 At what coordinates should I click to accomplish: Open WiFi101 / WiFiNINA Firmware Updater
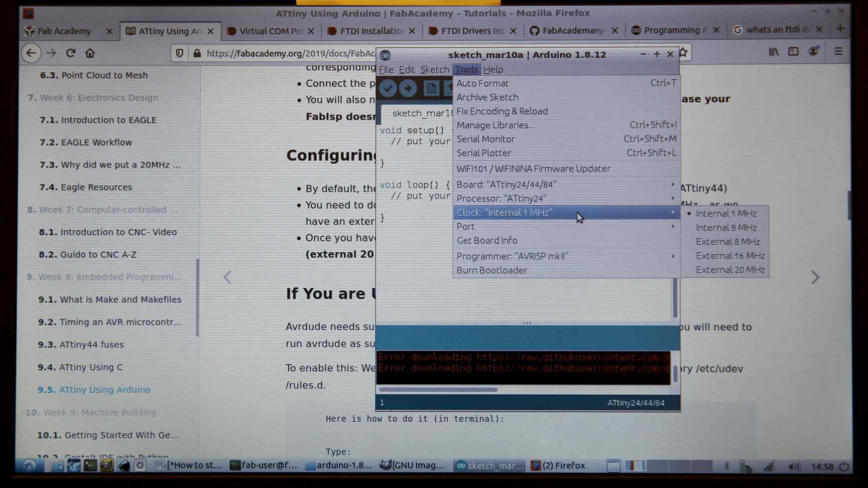click(566, 169)
